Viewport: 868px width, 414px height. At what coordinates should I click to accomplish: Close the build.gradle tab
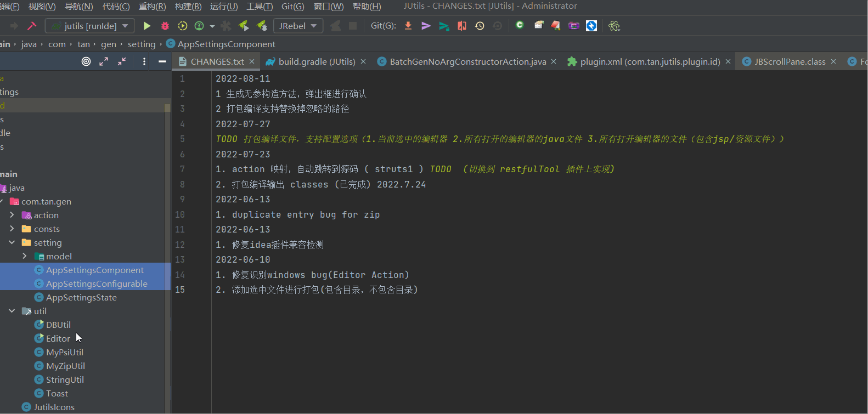click(x=363, y=61)
